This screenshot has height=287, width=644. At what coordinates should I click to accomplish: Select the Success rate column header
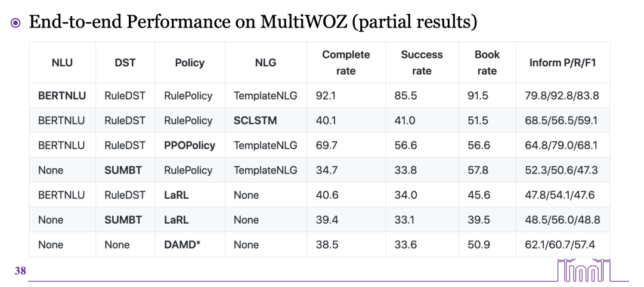(422, 63)
